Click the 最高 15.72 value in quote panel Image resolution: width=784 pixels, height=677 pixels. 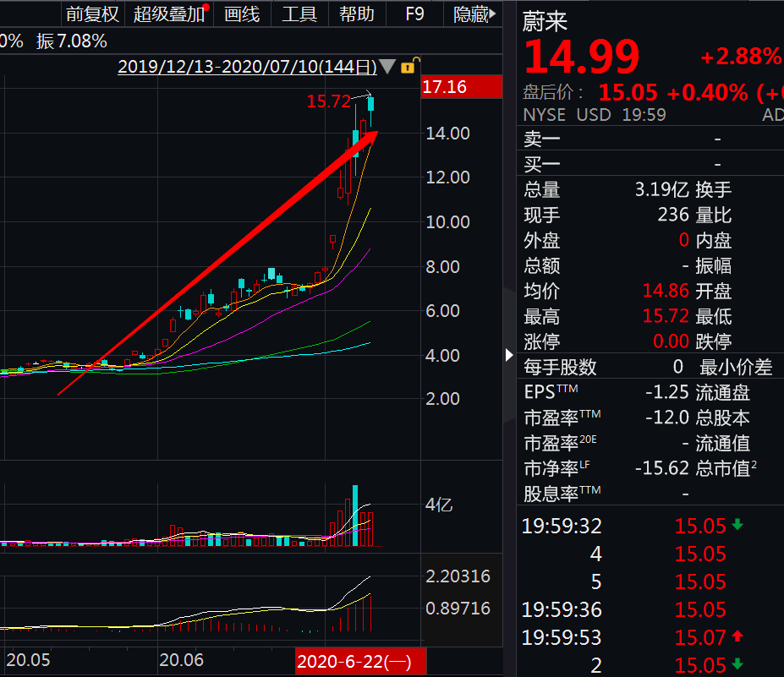click(666, 316)
